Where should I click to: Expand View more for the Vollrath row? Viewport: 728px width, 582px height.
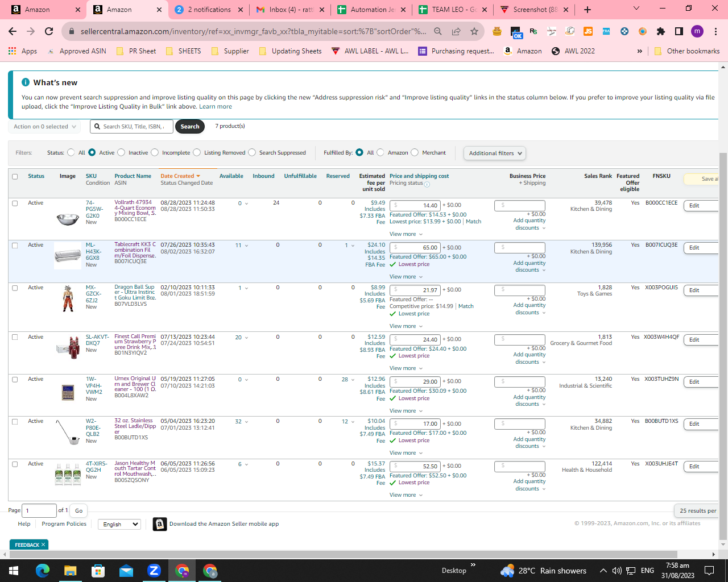click(406, 234)
